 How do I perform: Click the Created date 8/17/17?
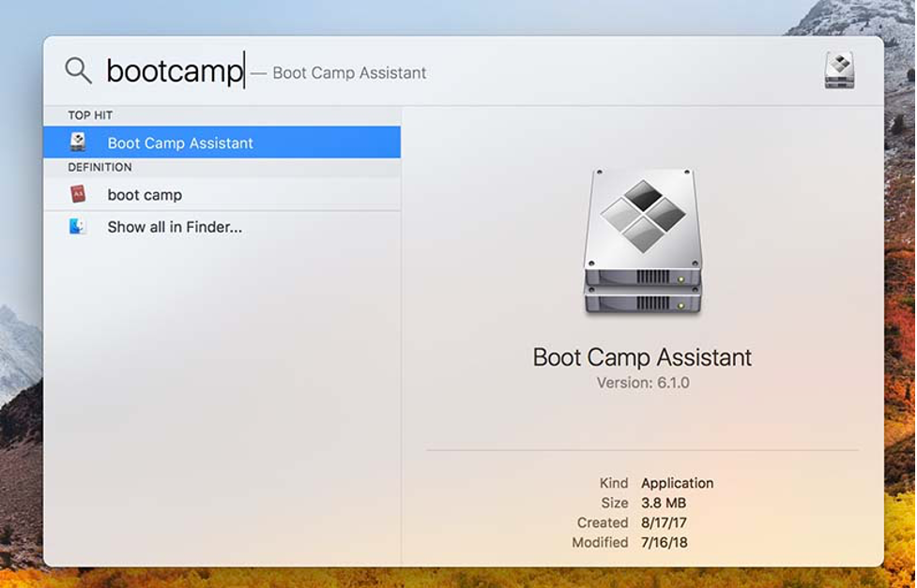point(664,522)
